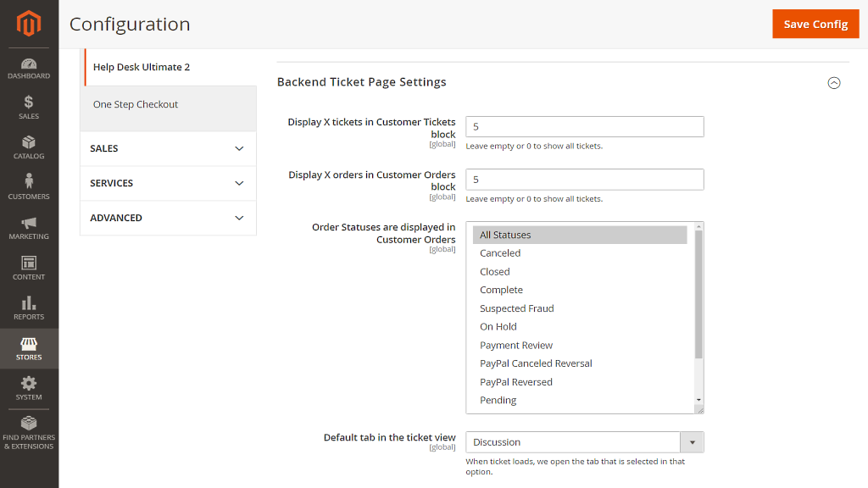Select On Hold in the status list
The height and width of the screenshot is (488, 868).
[x=580, y=326]
